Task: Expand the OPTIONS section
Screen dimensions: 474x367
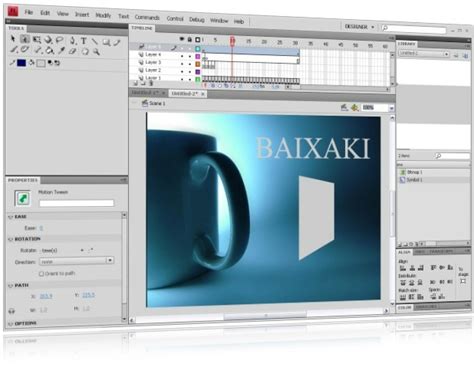Action: click(x=10, y=323)
